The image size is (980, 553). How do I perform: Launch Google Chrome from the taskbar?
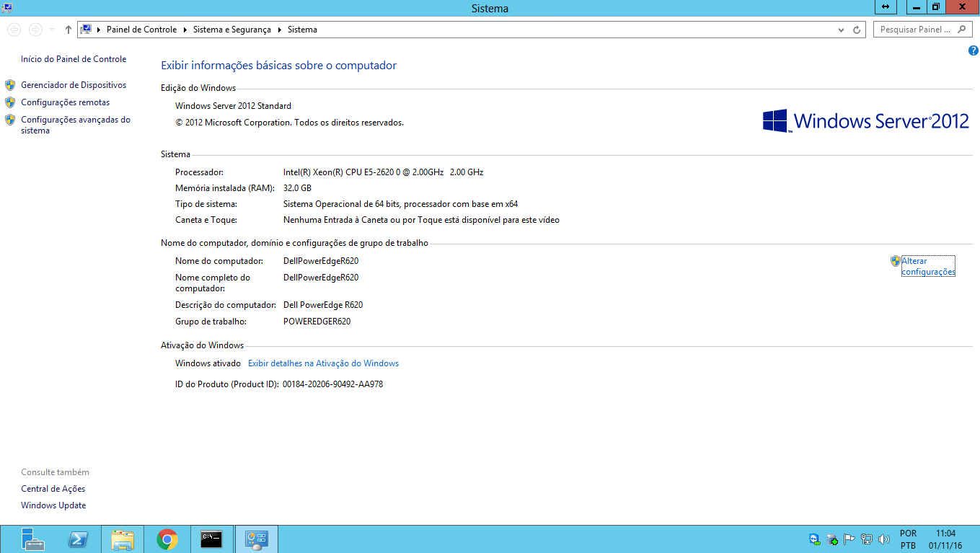coord(167,539)
